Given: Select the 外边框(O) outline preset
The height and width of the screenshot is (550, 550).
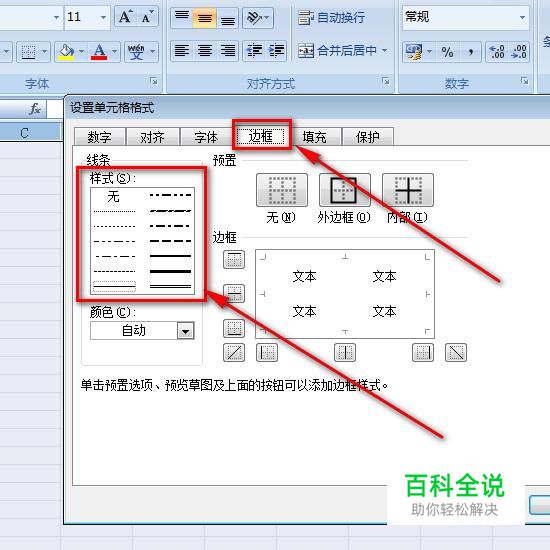Looking at the screenshot, I should coord(344,190).
